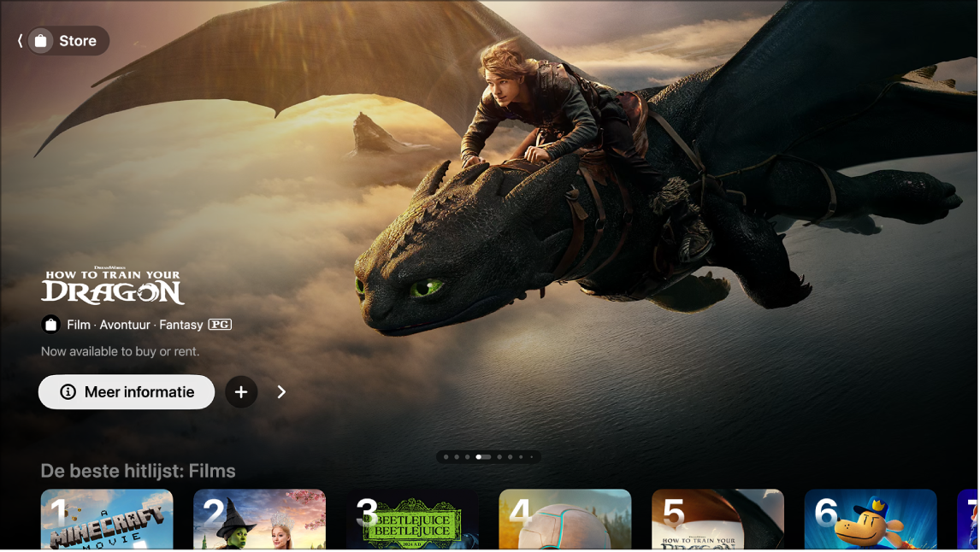Click the Now available to buy or rent text
980x552 pixels.
point(120,350)
